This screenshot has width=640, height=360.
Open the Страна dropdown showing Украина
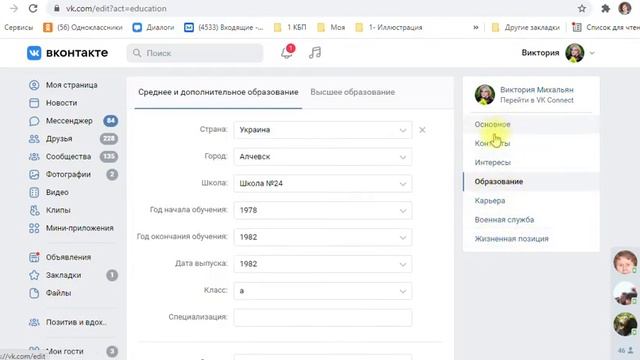click(x=323, y=130)
